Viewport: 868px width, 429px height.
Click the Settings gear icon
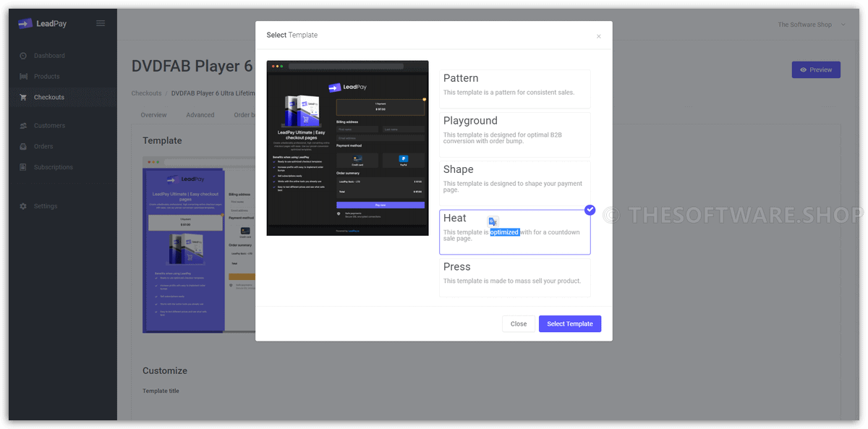[x=23, y=206]
